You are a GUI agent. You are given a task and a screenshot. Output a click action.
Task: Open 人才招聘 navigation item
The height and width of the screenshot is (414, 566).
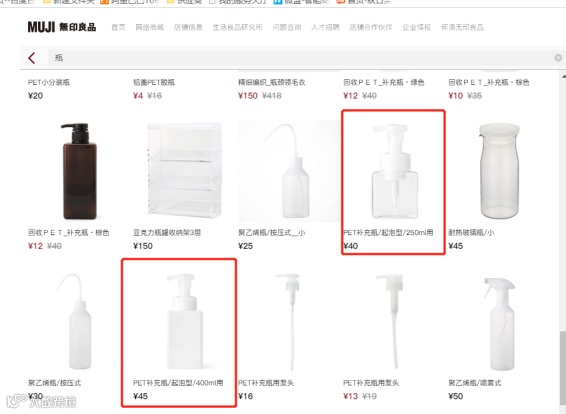(325, 27)
